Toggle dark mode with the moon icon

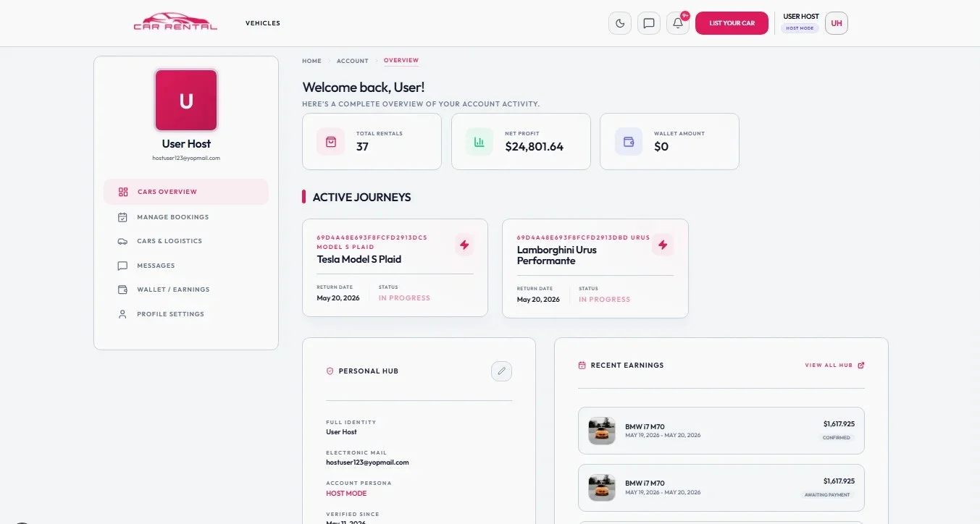(x=620, y=23)
